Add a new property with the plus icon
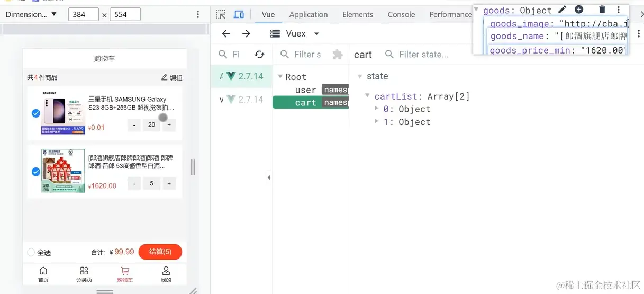This screenshot has width=644, height=294. [x=579, y=10]
